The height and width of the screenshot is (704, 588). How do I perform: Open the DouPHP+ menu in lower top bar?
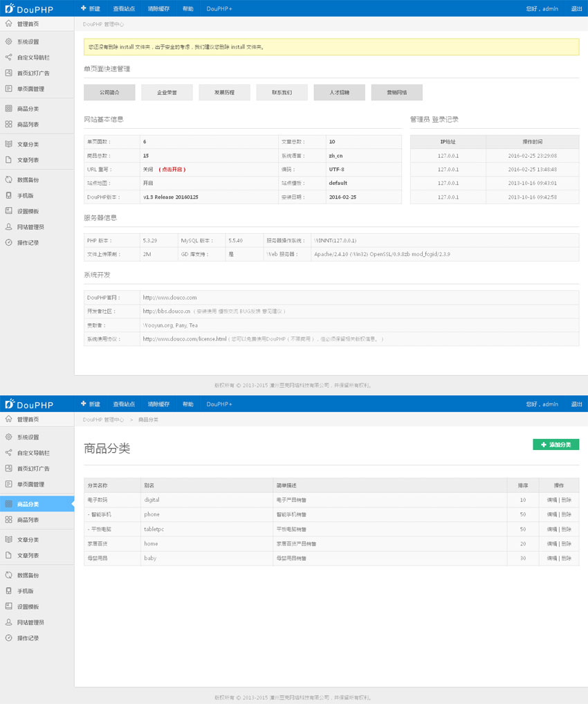click(219, 404)
